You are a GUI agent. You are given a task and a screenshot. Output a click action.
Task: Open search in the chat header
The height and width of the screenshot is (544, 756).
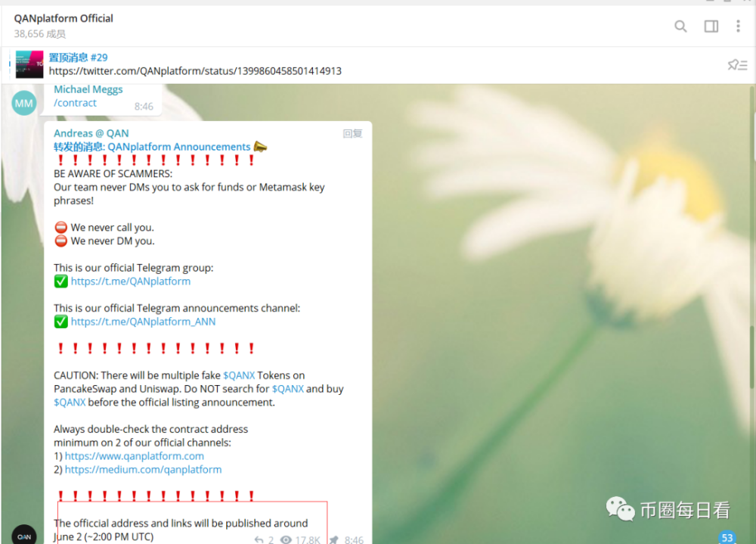(680, 26)
